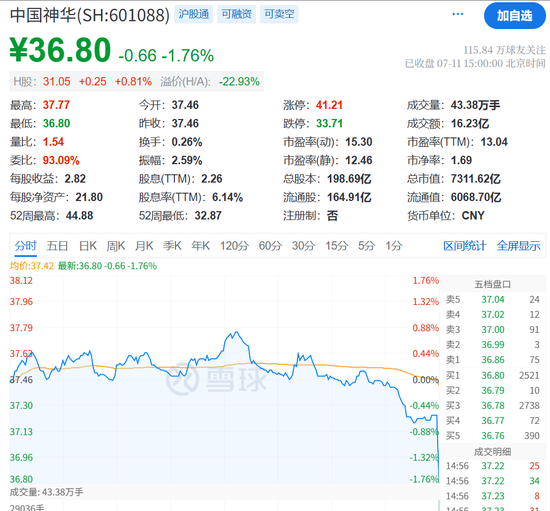The width and height of the screenshot is (550, 511).
Task: Click the H股 price 31.05 link
Action: pyautogui.click(x=56, y=82)
